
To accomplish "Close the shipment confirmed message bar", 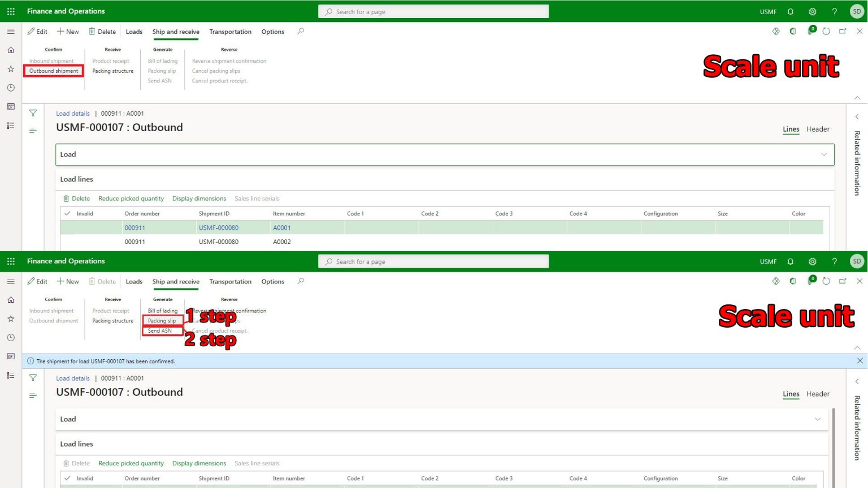I will 860,360.
